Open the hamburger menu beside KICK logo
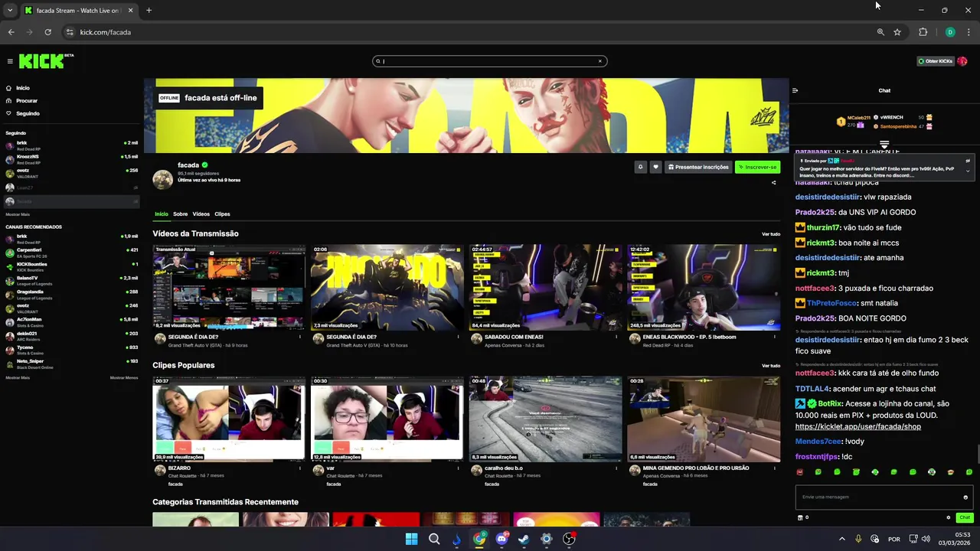The image size is (980, 551). click(x=10, y=61)
